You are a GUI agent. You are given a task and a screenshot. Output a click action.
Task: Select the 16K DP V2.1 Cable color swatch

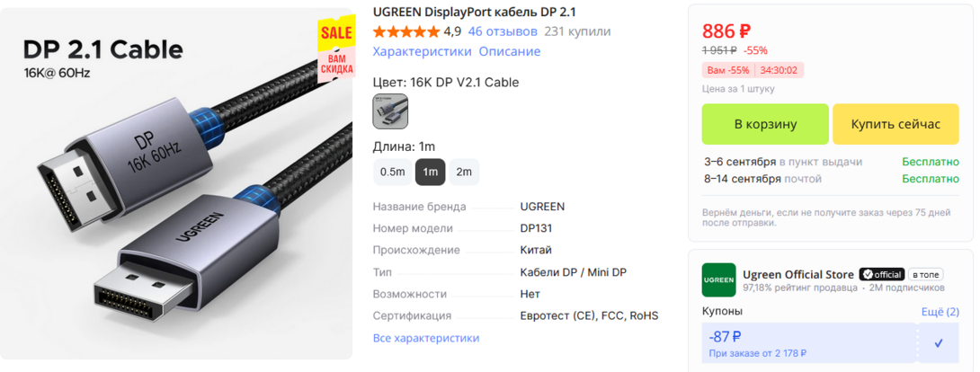(x=390, y=111)
